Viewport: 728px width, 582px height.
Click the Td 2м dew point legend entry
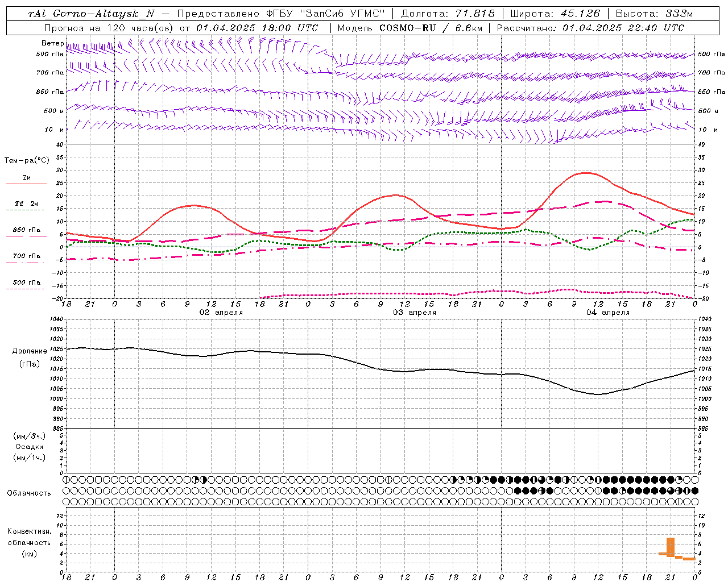click(27, 203)
